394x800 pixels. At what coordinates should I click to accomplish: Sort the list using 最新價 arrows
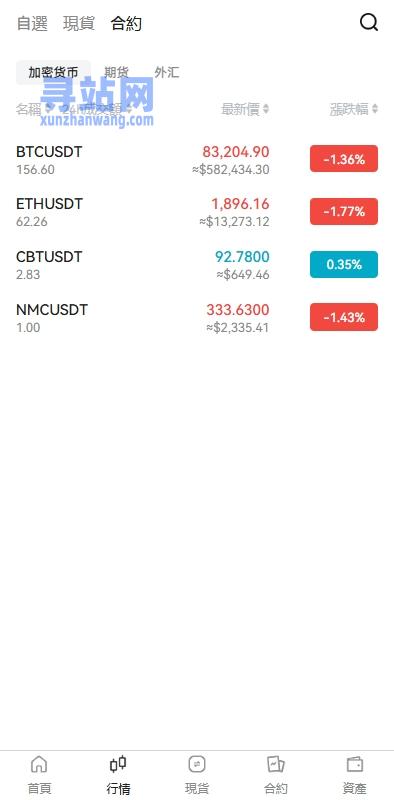pos(266,109)
